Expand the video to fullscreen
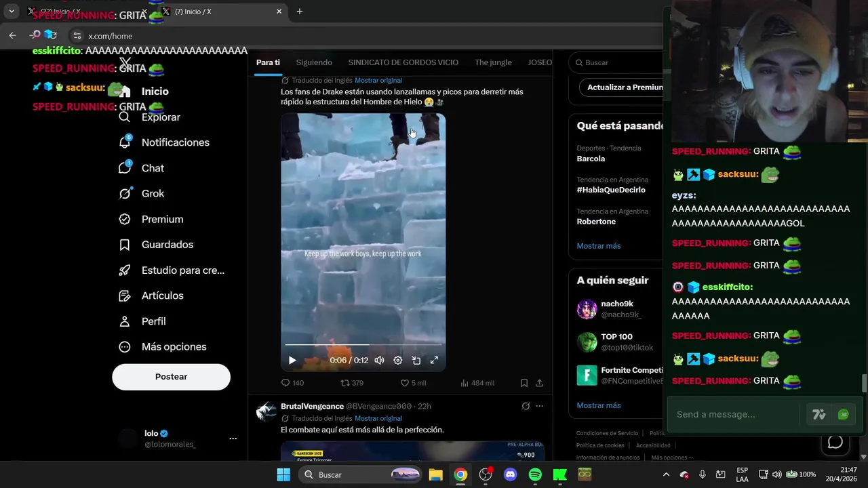 point(435,361)
